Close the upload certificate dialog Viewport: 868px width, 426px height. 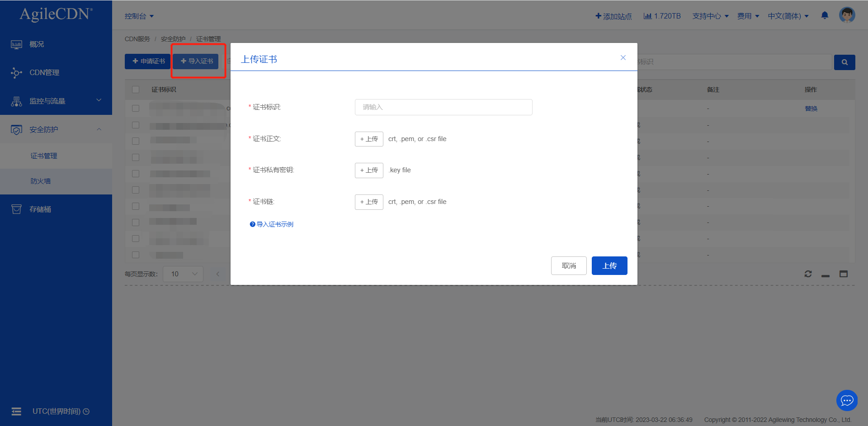623,57
